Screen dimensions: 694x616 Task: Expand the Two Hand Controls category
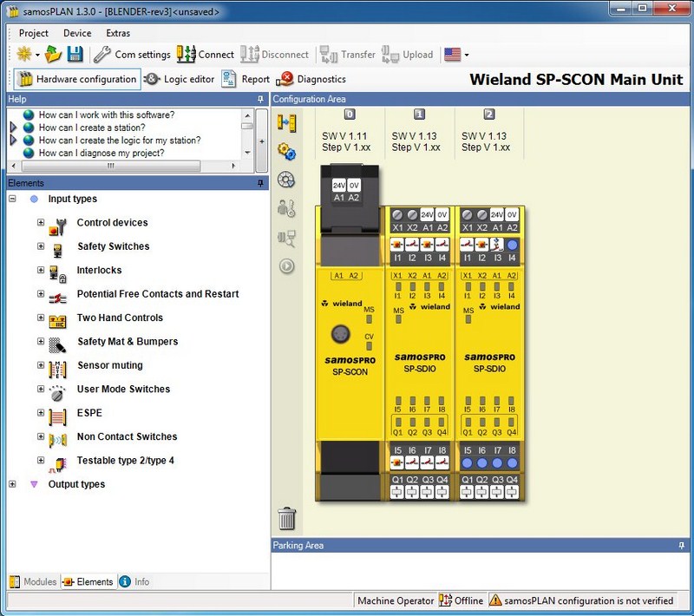click(41, 318)
